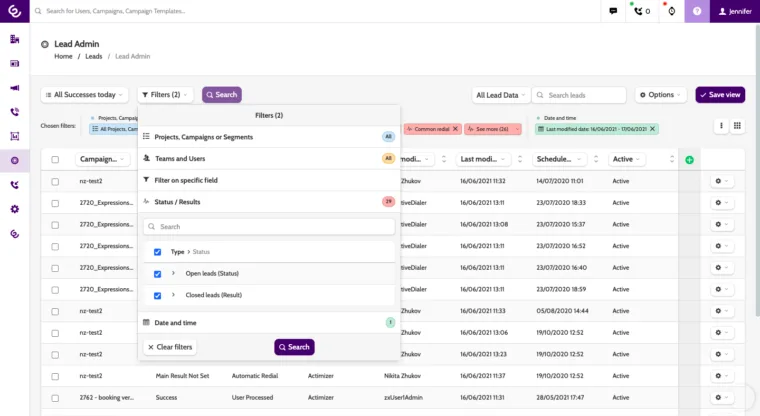This screenshot has height=416, width=760.
Task: Click the All Projects chosen filter chip
Action: pos(114,129)
